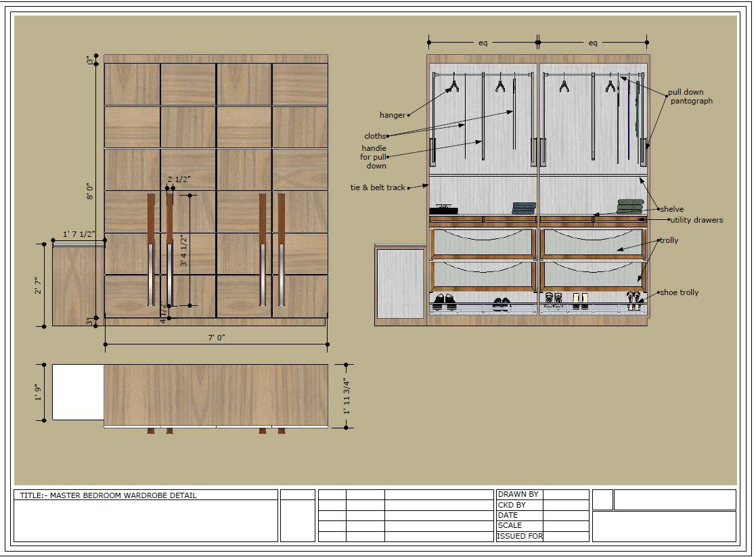The image size is (756, 557).
Task: Click the Master Bedroom Wardrobe Detail title
Action: pyautogui.click(x=108, y=495)
